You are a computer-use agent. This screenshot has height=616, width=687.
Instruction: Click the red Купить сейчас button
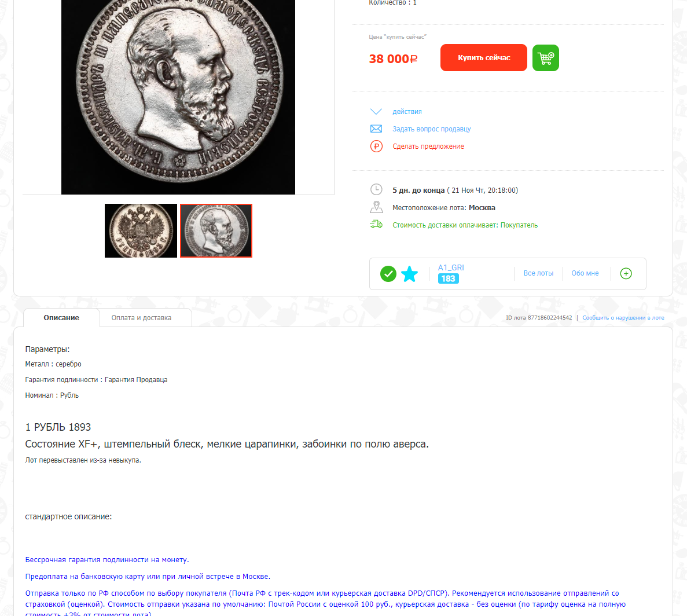pyautogui.click(x=484, y=57)
